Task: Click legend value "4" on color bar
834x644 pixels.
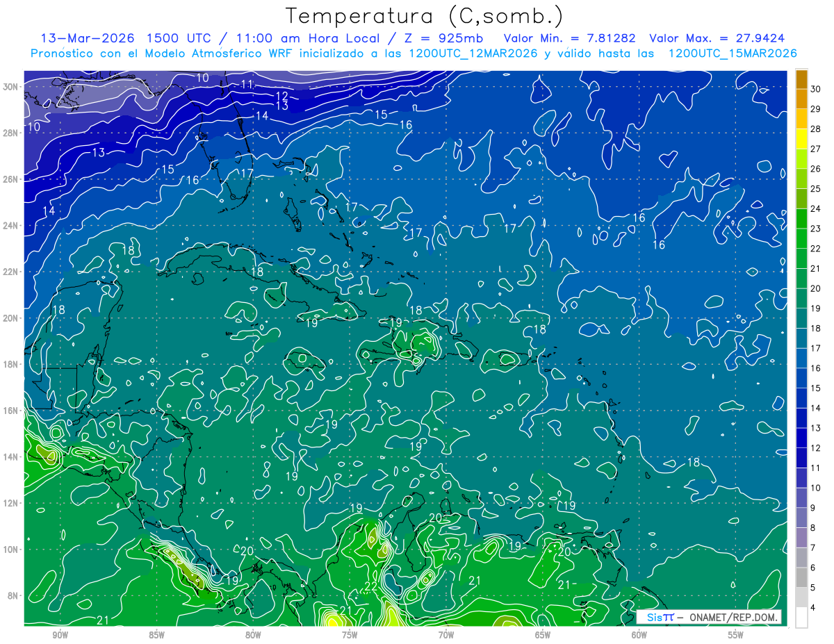Action: 813,607
